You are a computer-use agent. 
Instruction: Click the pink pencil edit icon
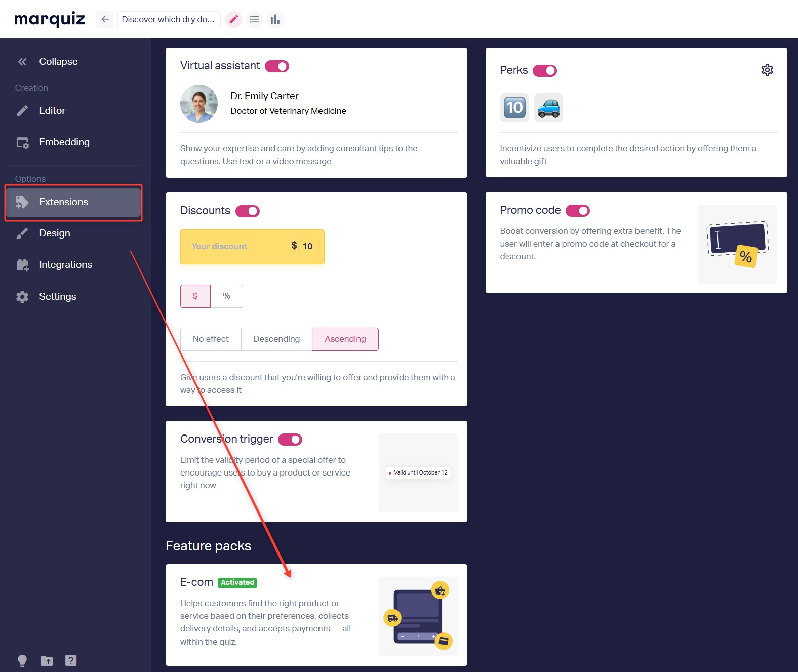233,19
